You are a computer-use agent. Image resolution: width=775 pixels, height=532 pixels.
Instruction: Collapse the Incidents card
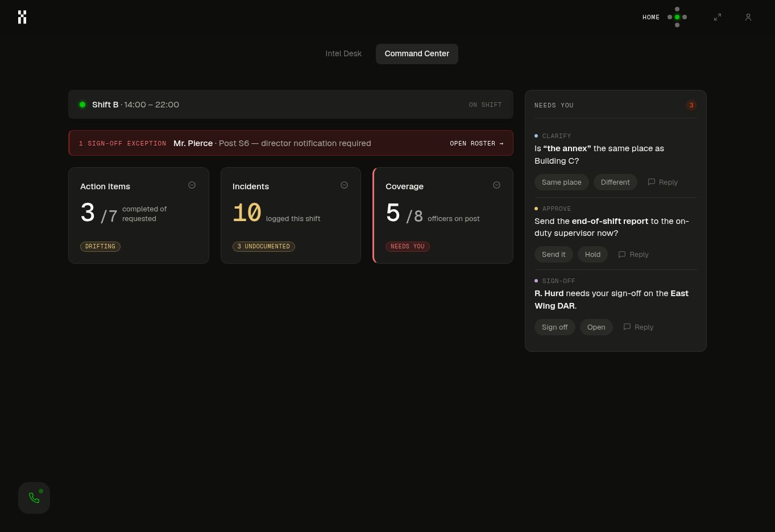344,185
